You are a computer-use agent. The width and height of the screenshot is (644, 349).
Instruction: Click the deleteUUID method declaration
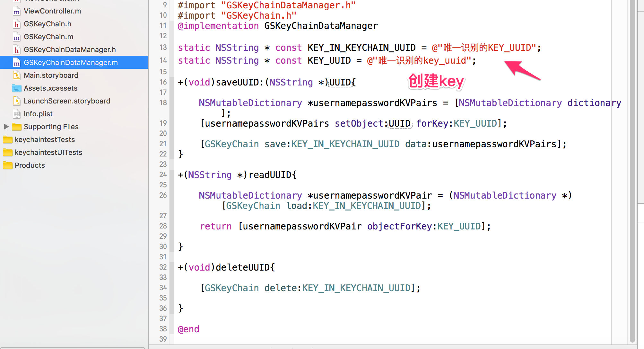242,267
